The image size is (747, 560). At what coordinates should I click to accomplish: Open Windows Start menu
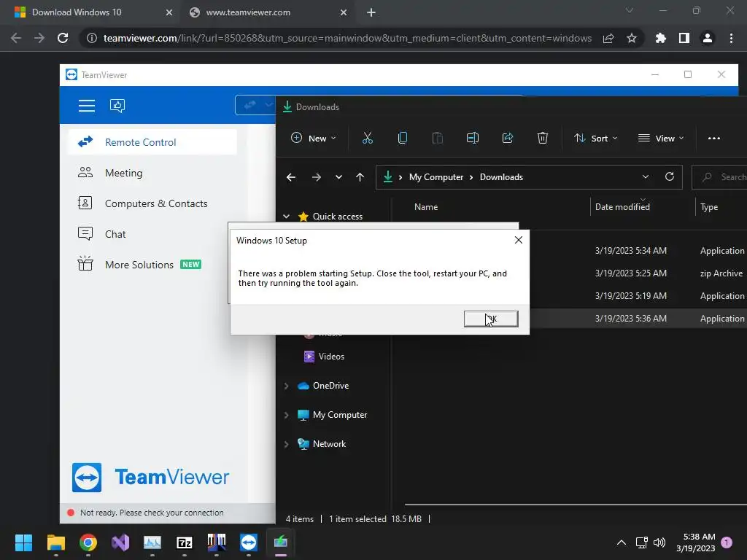point(23,542)
